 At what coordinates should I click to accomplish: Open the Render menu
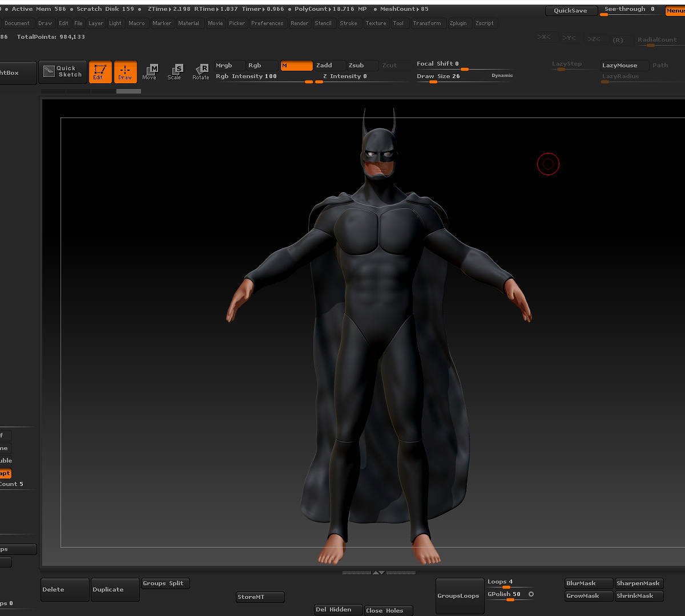pyautogui.click(x=300, y=23)
